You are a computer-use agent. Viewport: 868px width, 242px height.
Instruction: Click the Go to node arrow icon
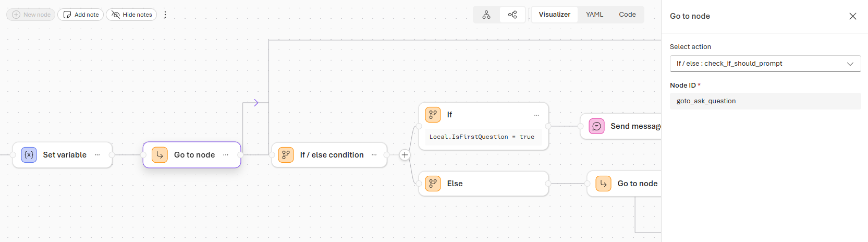(160, 155)
